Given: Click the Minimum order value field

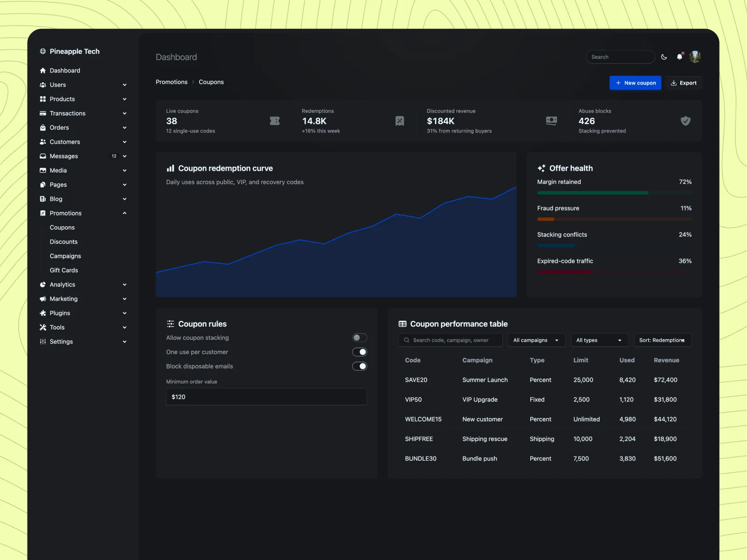Looking at the screenshot, I should point(267,397).
